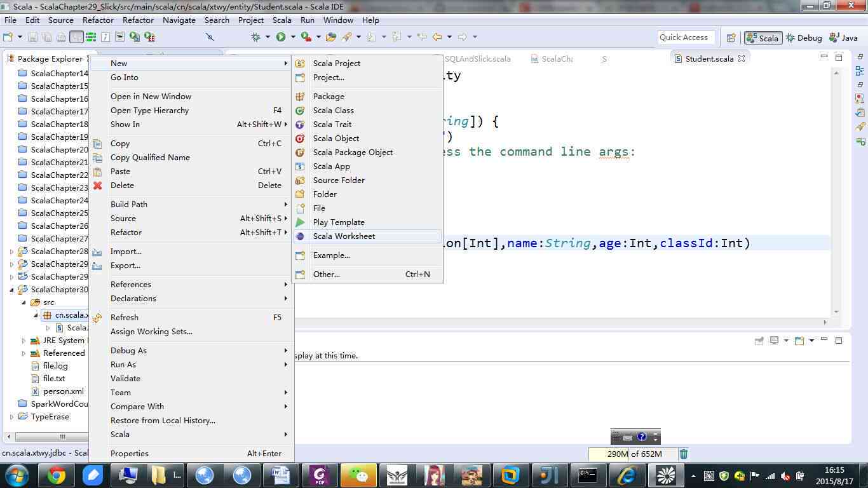Image resolution: width=868 pixels, height=488 pixels.
Task: Open the Run dropdown arrow
Action: click(293, 37)
